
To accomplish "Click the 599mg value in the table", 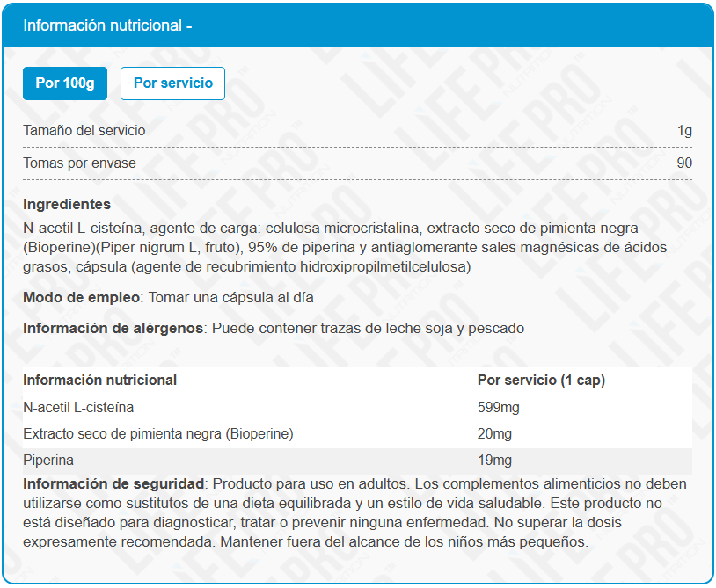I will pyautogui.click(x=498, y=408).
